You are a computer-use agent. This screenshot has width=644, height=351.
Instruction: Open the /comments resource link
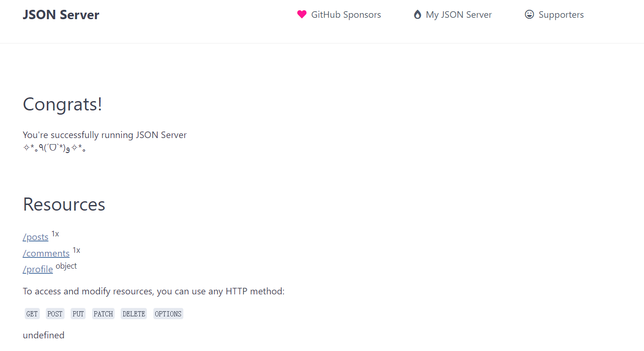(x=46, y=254)
